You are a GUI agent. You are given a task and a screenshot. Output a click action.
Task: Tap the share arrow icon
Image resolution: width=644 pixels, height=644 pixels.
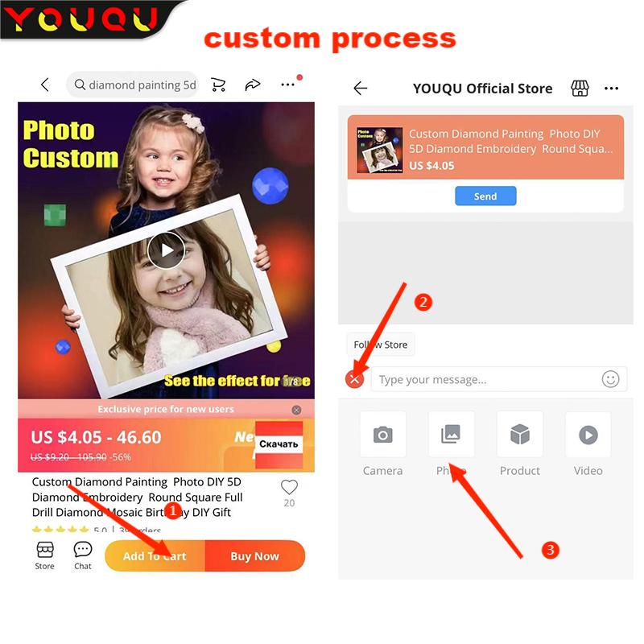click(253, 85)
